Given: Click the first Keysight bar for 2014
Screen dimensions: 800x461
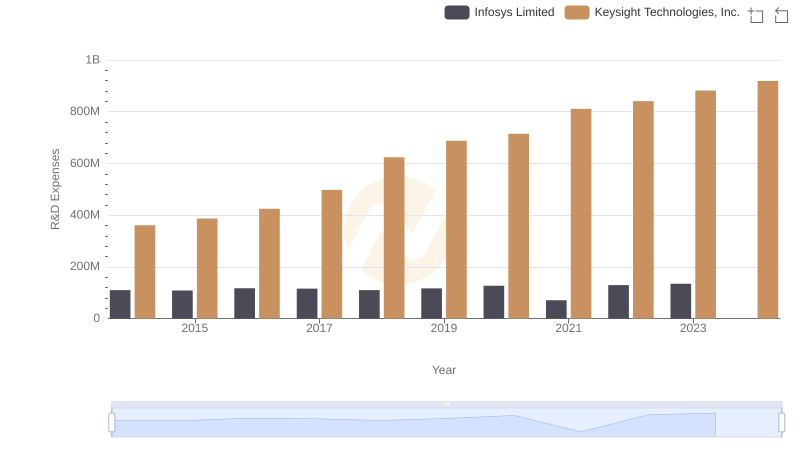Looking at the screenshot, I should tap(145, 272).
